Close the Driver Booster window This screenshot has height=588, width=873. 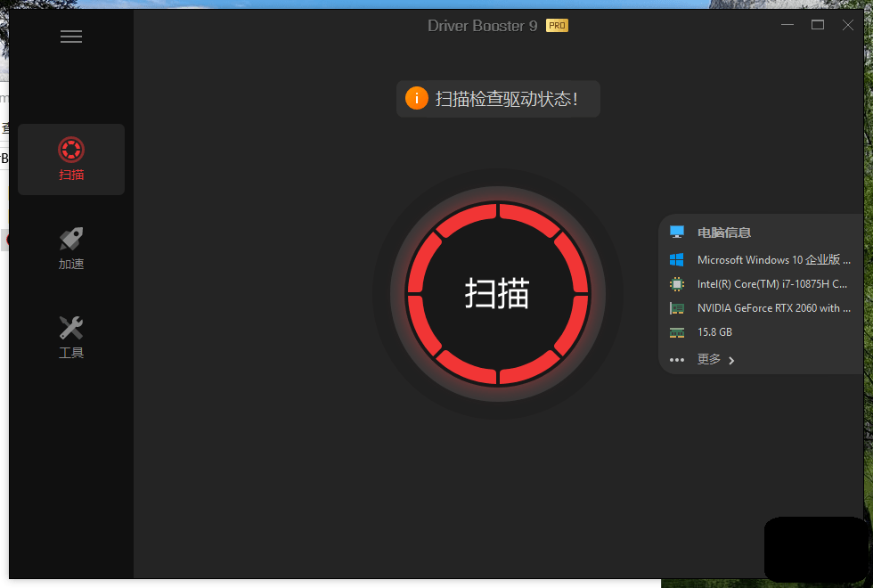click(x=847, y=25)
